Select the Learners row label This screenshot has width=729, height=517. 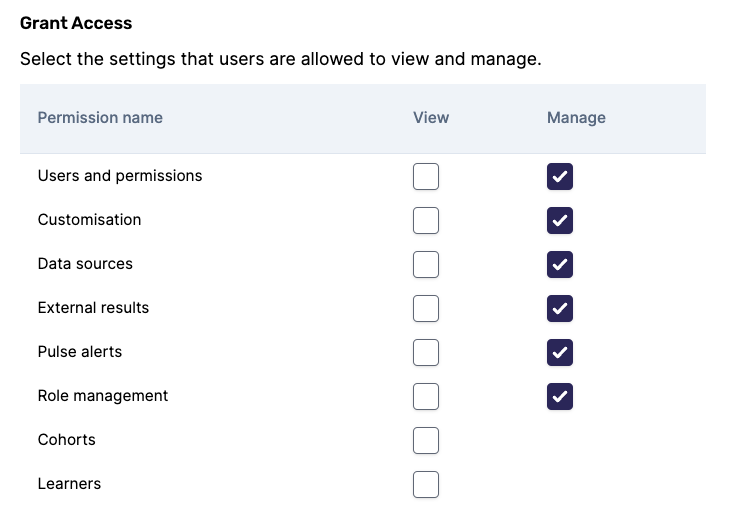69,484
